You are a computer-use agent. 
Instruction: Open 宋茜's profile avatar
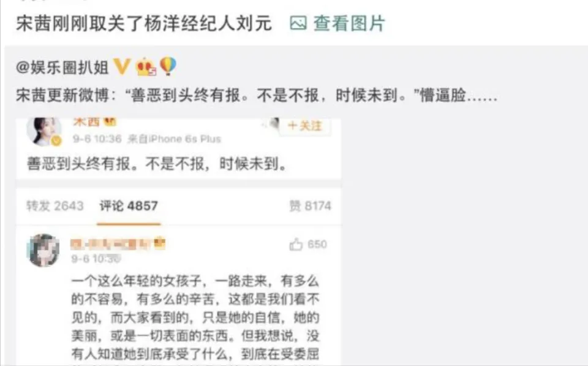tap(44, 131)
